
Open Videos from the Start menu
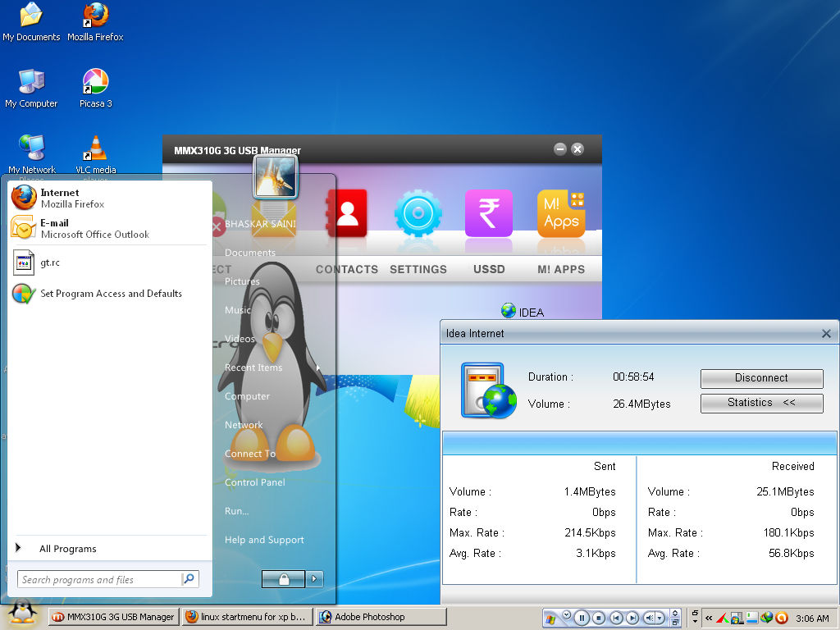tap(240, 339)
